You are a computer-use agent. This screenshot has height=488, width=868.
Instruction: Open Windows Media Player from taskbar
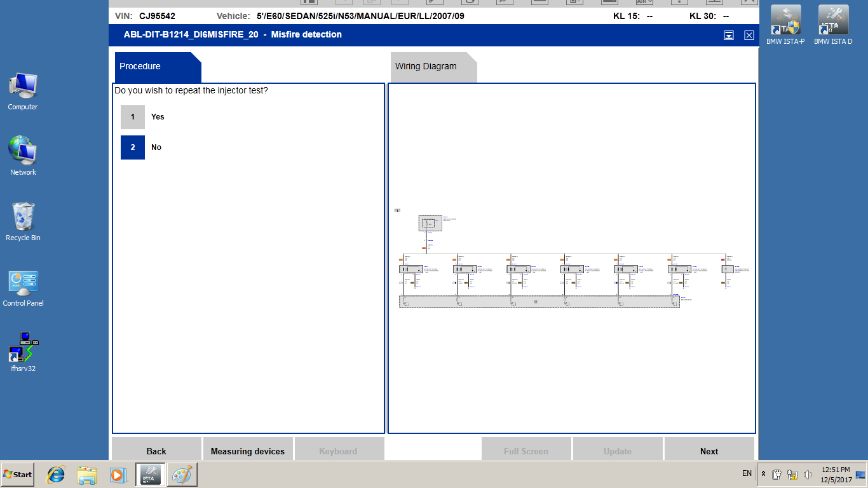(118, 475)
